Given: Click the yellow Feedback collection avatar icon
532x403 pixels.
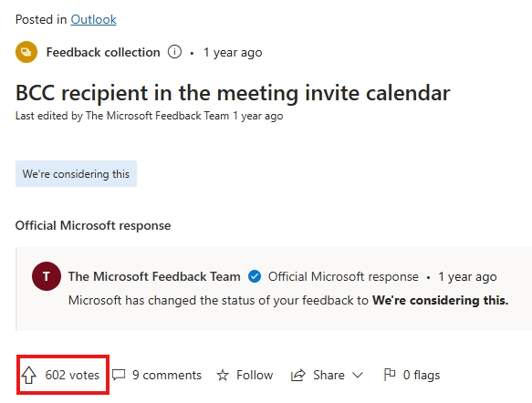Looking at the screenshot, I should pos(26,52).
